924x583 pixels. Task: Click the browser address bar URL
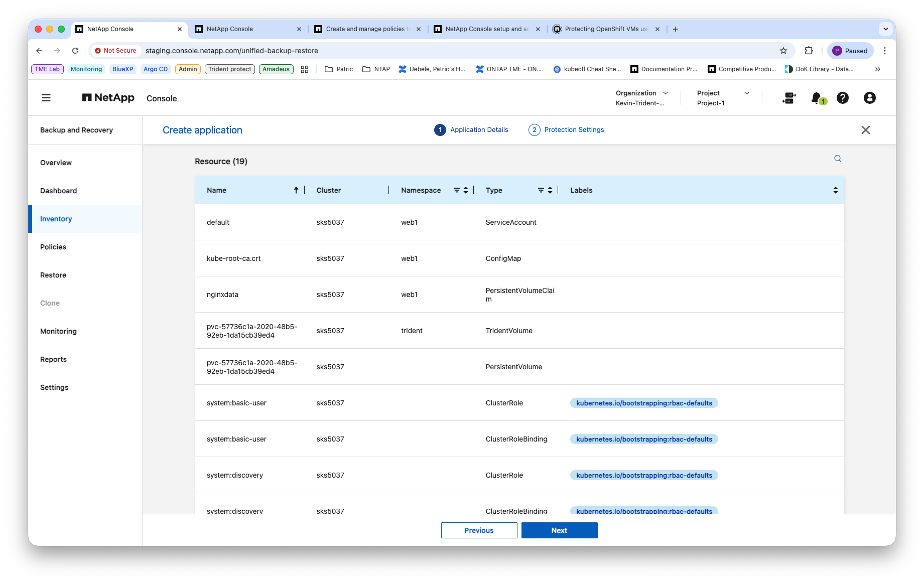click(232, 51)
